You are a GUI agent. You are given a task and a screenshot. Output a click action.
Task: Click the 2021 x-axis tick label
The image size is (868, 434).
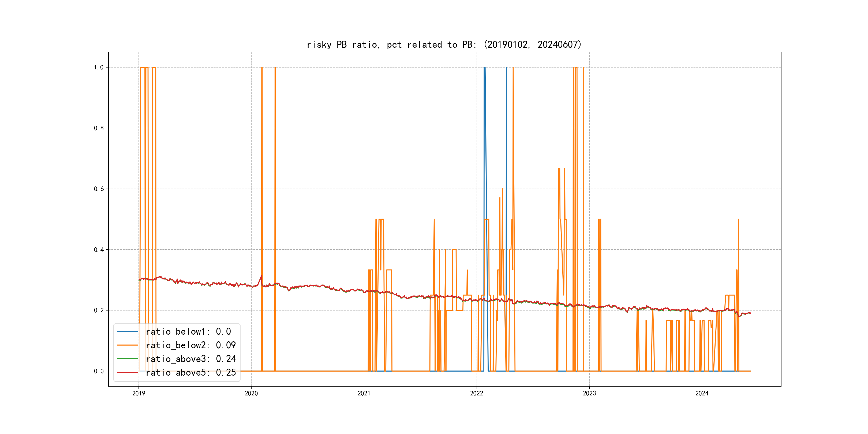pos(364,393)
